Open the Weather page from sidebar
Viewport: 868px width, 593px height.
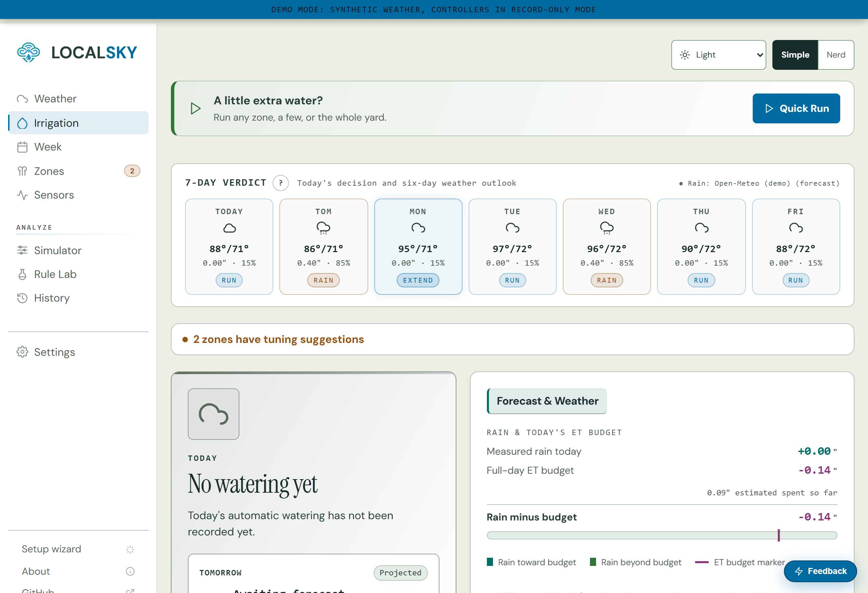tap(78, 99)
